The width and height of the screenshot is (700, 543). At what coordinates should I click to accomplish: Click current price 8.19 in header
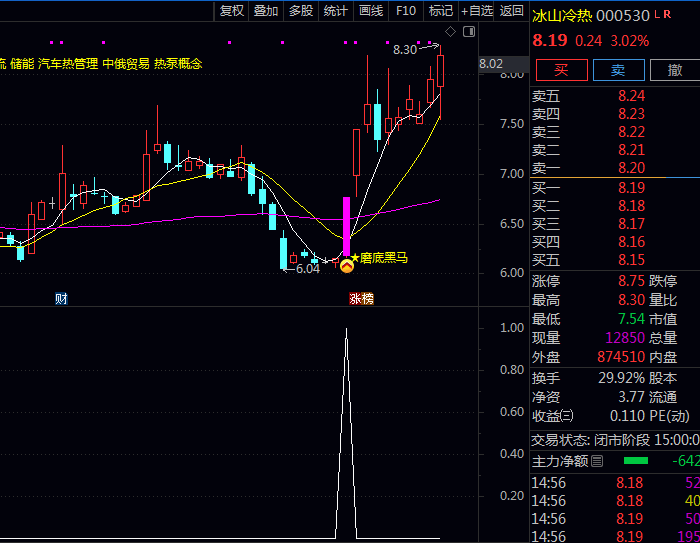550,41
